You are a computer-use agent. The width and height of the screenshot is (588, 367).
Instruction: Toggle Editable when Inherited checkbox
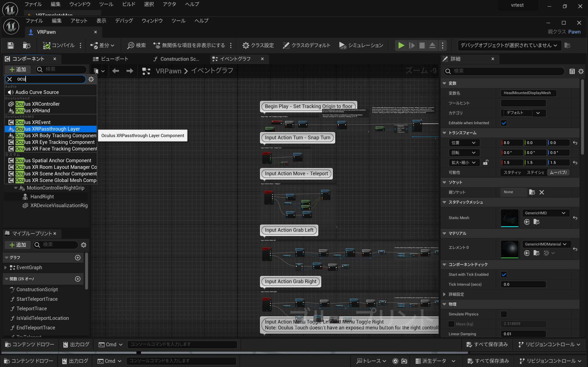(x=504, y=123)
